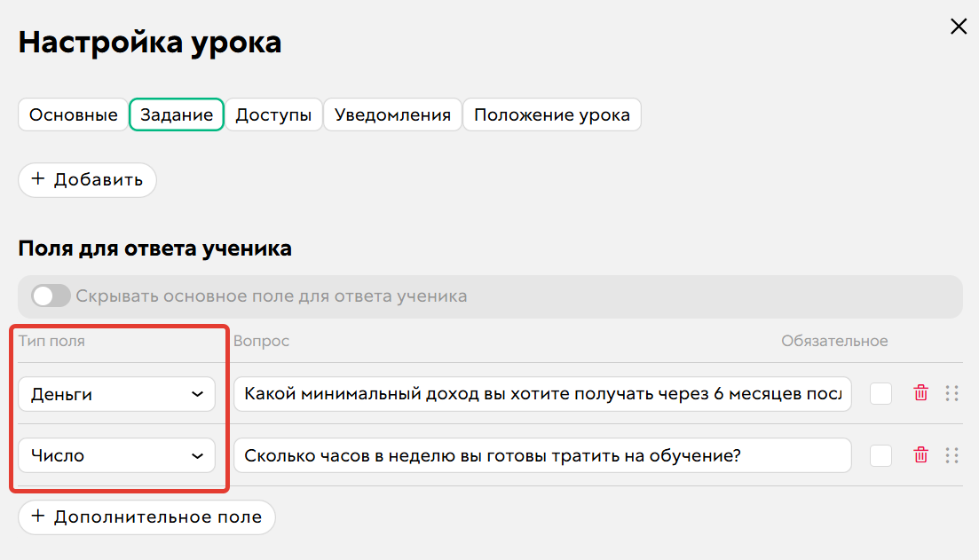The height and width of the screenshot is (560, 979).
Task: Switch to the 'Основные' tab
Action: click(73, 114)
